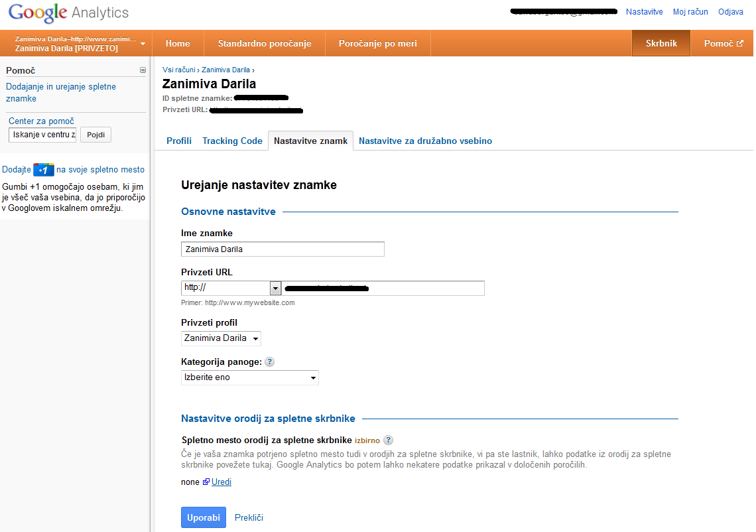Click the Prekliči link

249,517
